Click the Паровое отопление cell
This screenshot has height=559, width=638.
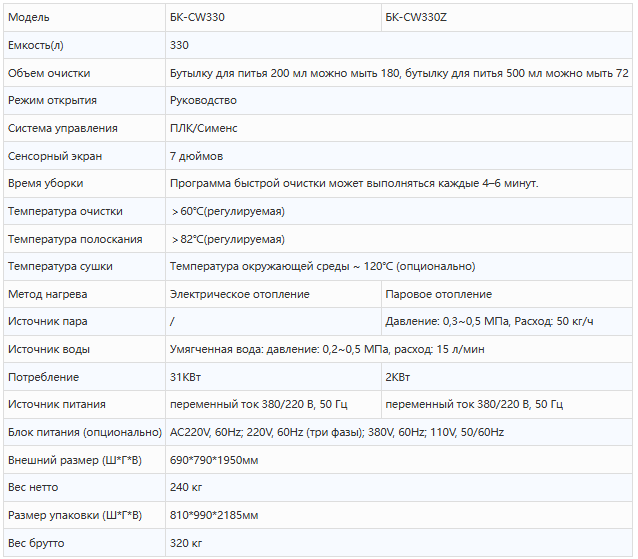point(507,294)
